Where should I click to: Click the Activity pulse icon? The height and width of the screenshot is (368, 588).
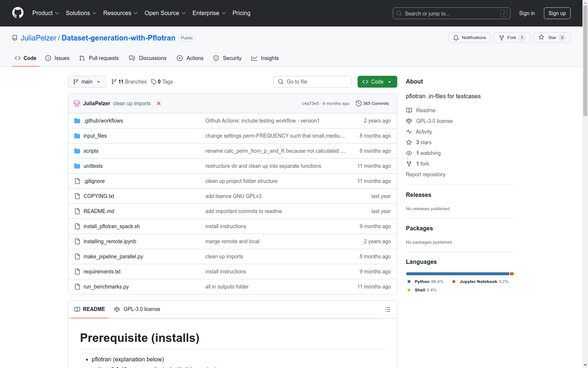click(409, 132)
